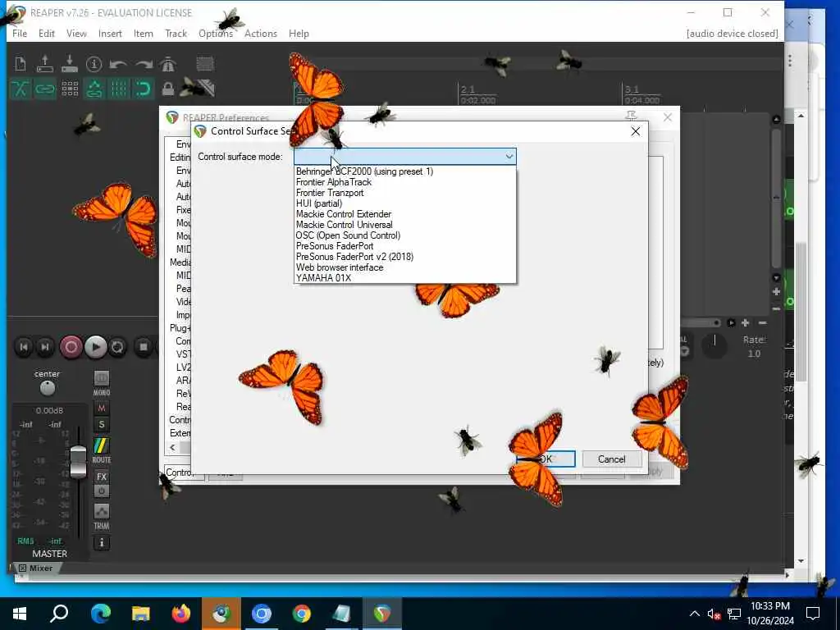This screenshot has width=840, height=630.
Task: Open the File menu
Action: 20,33
